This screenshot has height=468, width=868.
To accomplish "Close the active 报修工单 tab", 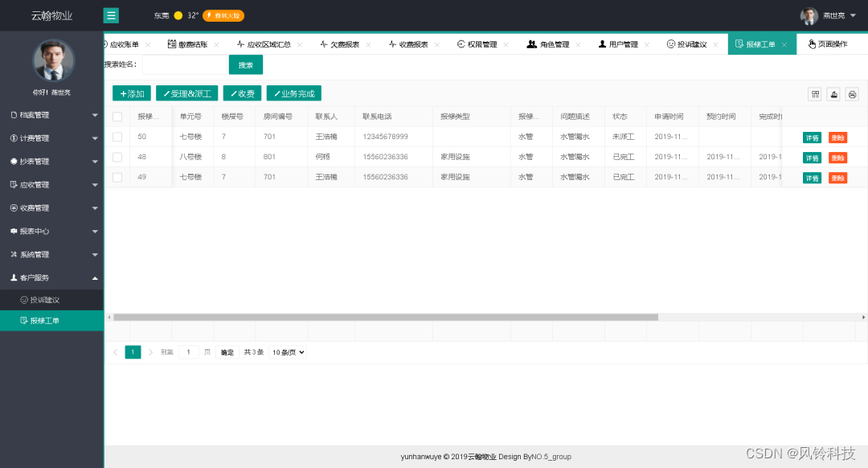I will point(784,45).
